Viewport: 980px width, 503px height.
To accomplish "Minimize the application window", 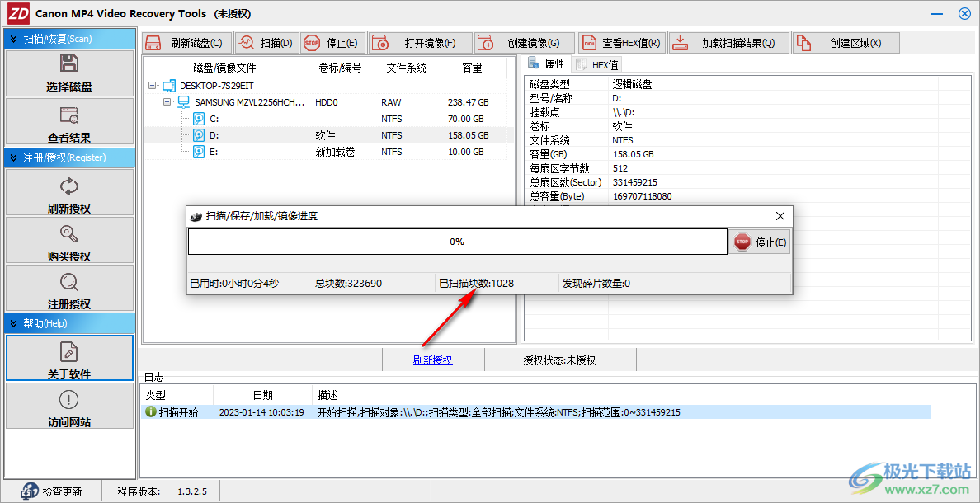I will click(936, 13).
